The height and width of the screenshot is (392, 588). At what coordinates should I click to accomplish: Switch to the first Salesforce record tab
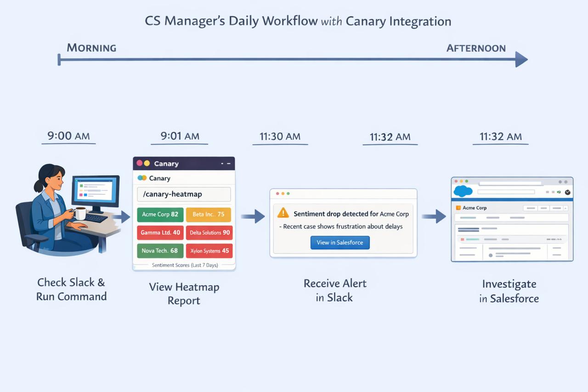[468, 217]
